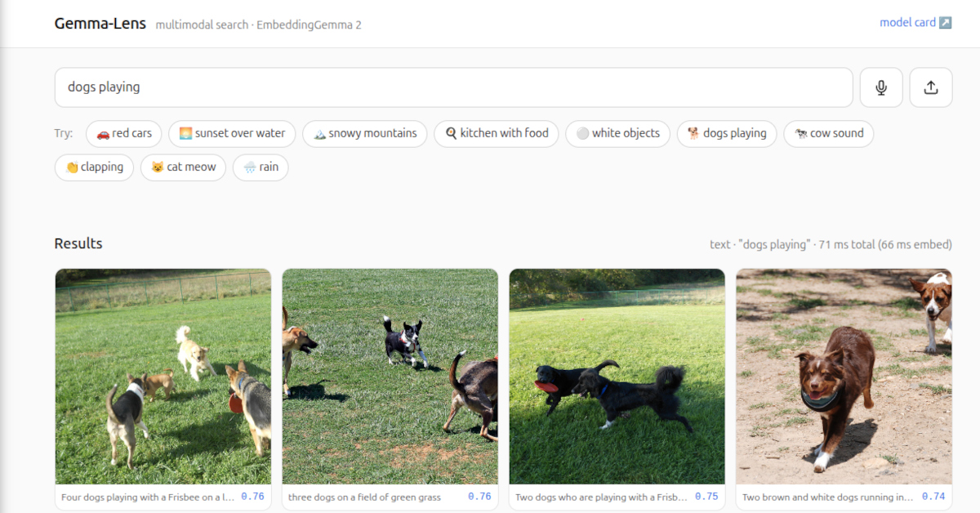The image size is (980, 513).
Task: Open the two black dogs with Frisbee thumbnail
Action: (x=617, y=377)
